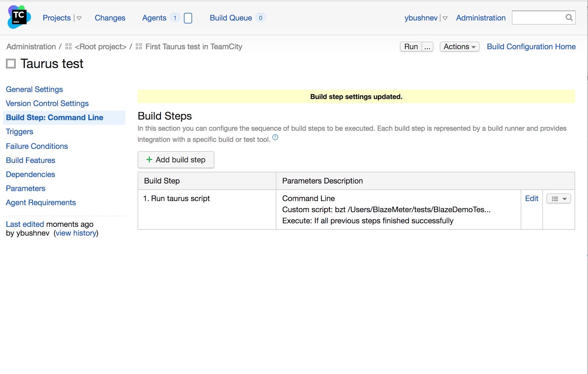Open Version Control Settings tab
This screenshot has width=588, height=374.
click(x=47, y=103)
